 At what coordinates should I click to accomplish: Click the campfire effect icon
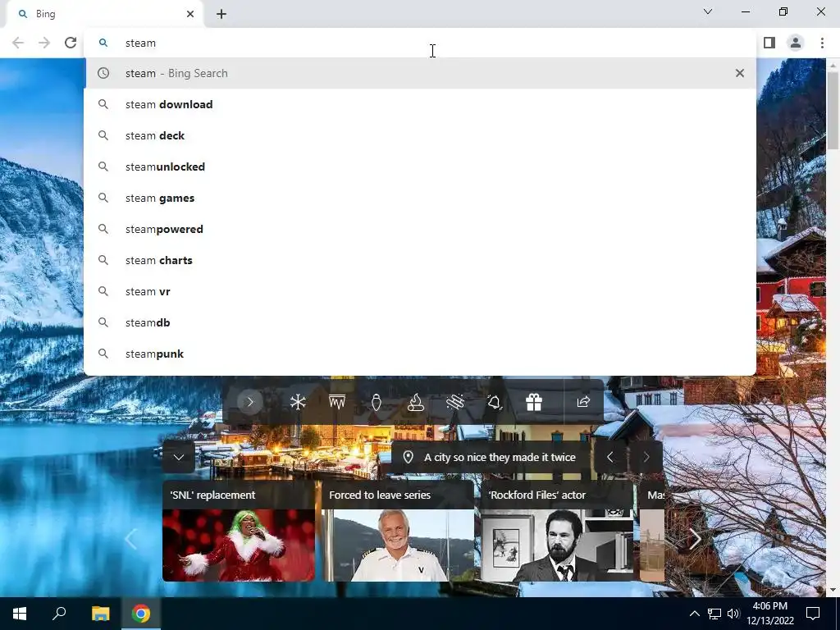pyautogui.click(x=416, y=402)
